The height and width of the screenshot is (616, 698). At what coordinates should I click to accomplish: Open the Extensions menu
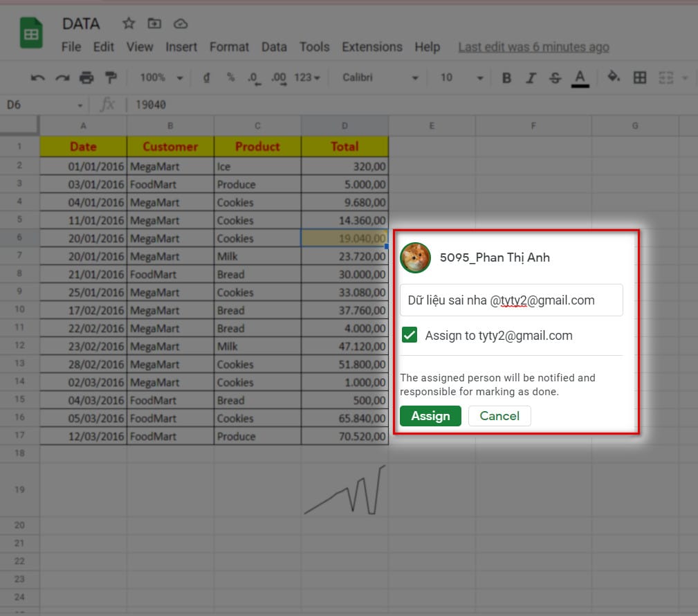371,47
